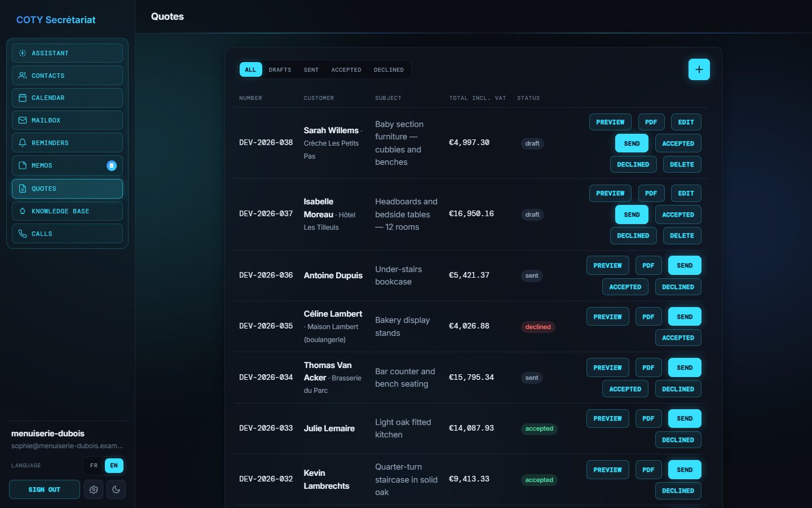
Task: Edit quote DEV-2026-037
Action: [686, 193]
